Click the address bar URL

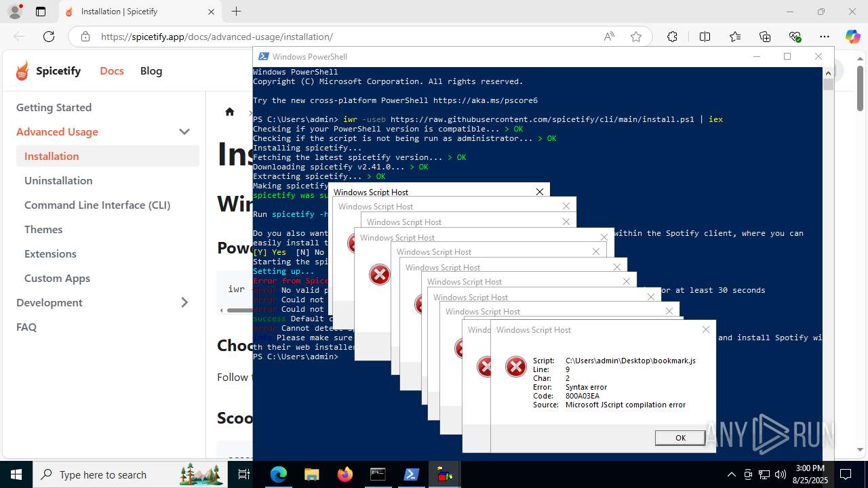[x=217, y=37]
